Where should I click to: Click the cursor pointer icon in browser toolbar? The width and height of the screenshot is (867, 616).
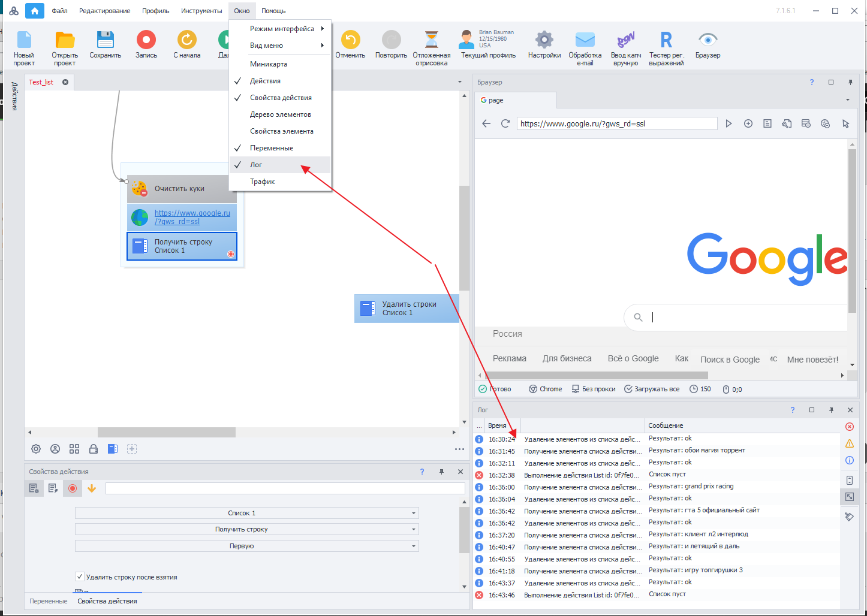[x=845, y=123]
